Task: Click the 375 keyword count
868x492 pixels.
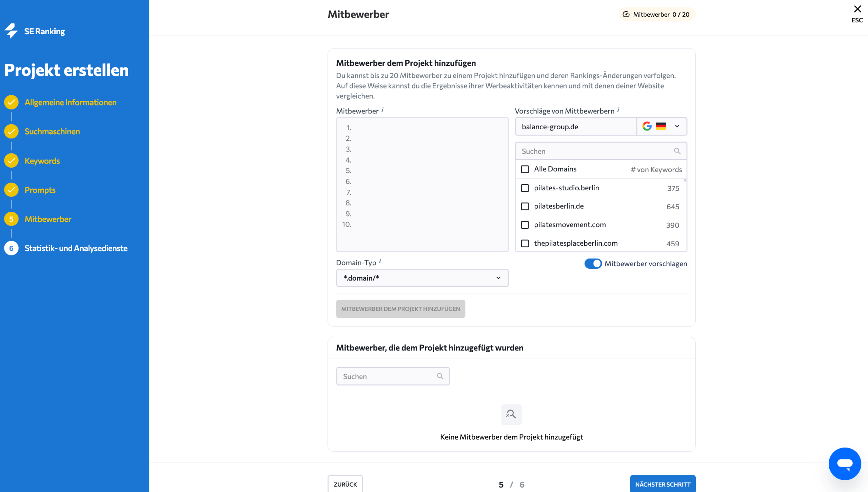Action: click(673, 188)
